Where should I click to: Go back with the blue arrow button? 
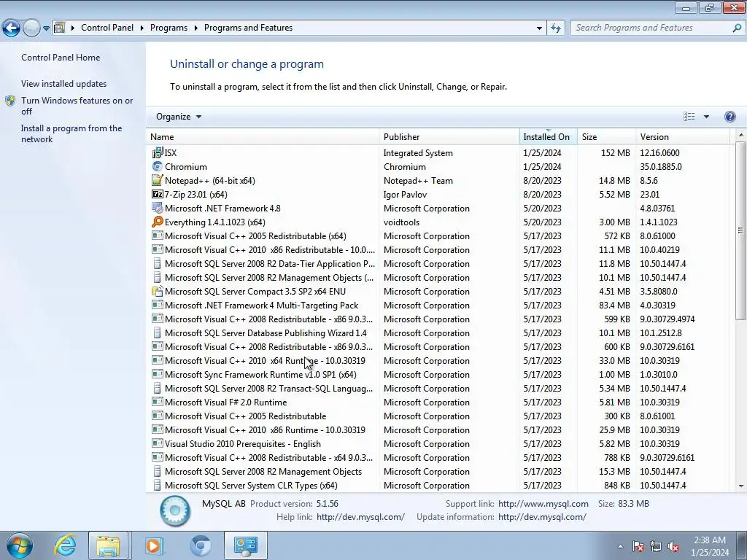point(12,28)
